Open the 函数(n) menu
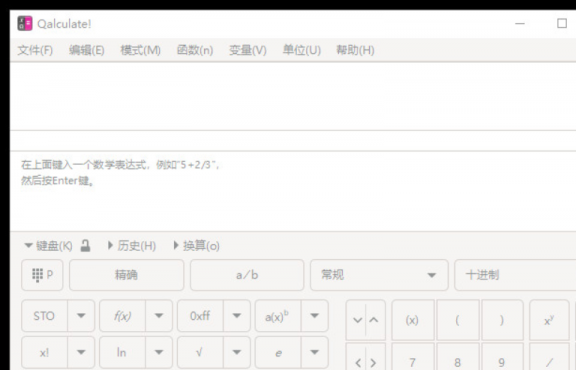Screen dimensions: 576x370 click(x=195, y=50)
